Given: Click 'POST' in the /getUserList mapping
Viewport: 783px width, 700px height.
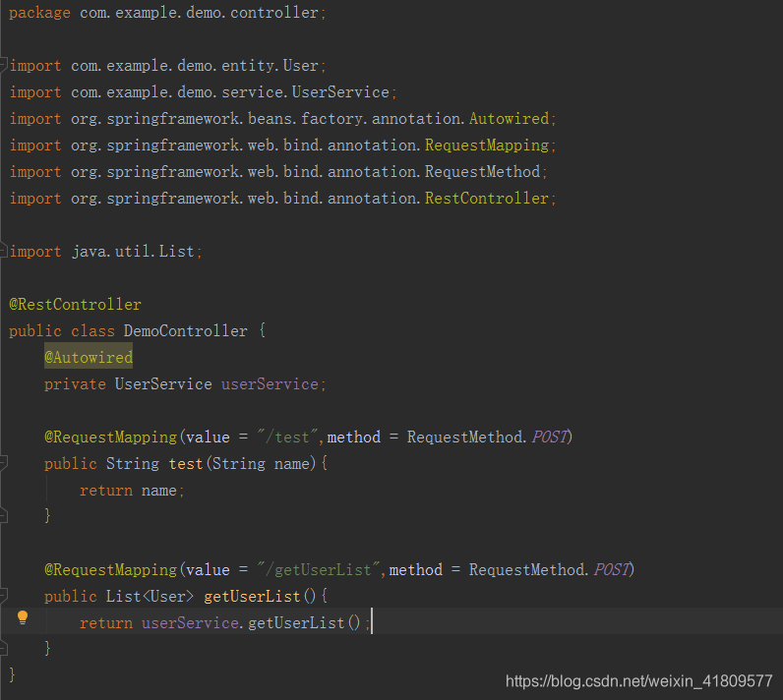Looking at the screenshot, I should point(611,570).
